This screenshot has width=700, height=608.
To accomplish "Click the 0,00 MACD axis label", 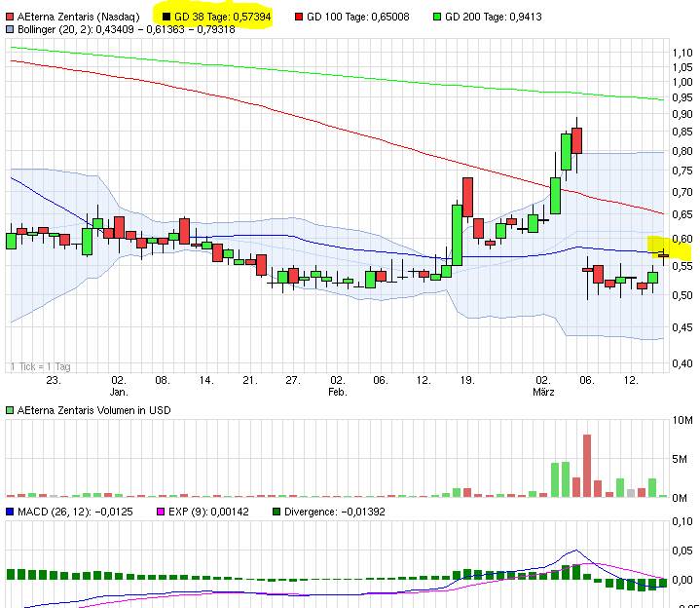I will [682, 580].
